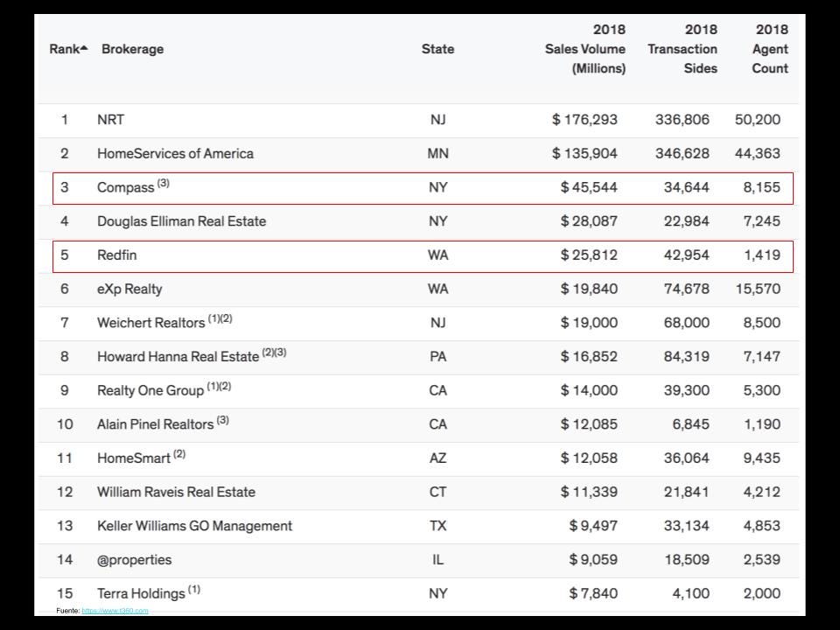Select the eXp Realty name

[x=129, y=290]
